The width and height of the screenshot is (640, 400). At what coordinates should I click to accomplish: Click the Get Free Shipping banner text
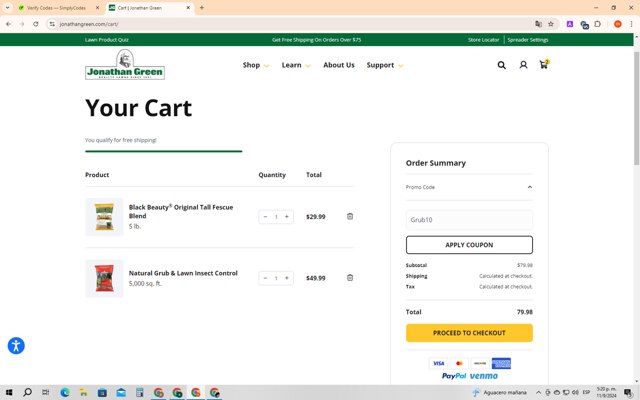(x=316, y=40)
